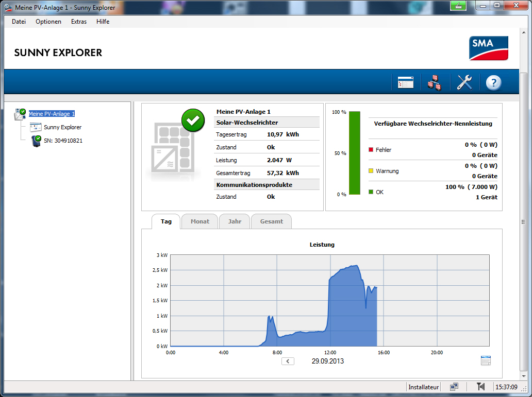Switch to the Monat tab
The width and height of the screenshot is (532, 397).
(199, 221)
